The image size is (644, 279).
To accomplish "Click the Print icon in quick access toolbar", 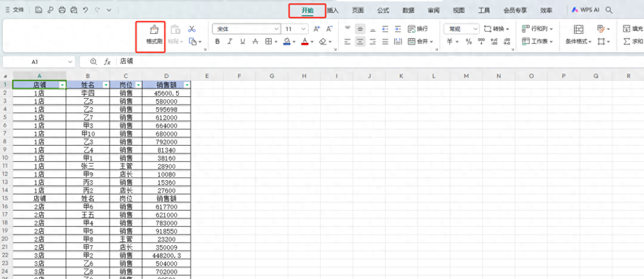I will [62, 10].
